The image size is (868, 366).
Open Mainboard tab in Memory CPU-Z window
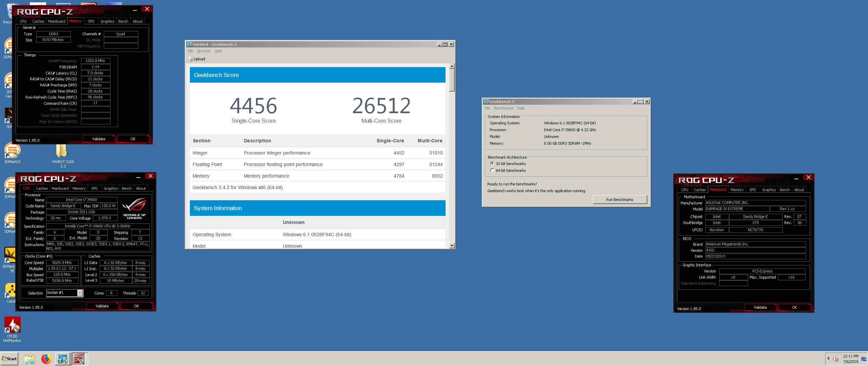[x=57, y=21]
